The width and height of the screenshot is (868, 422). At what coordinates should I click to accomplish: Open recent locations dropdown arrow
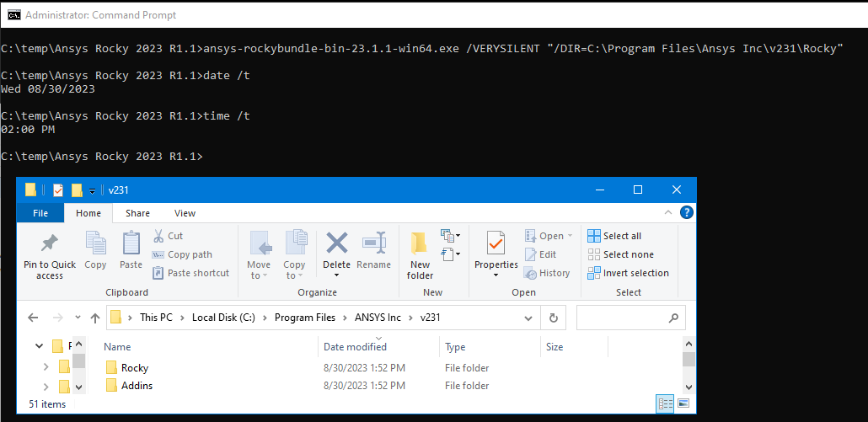pos(78,318)
